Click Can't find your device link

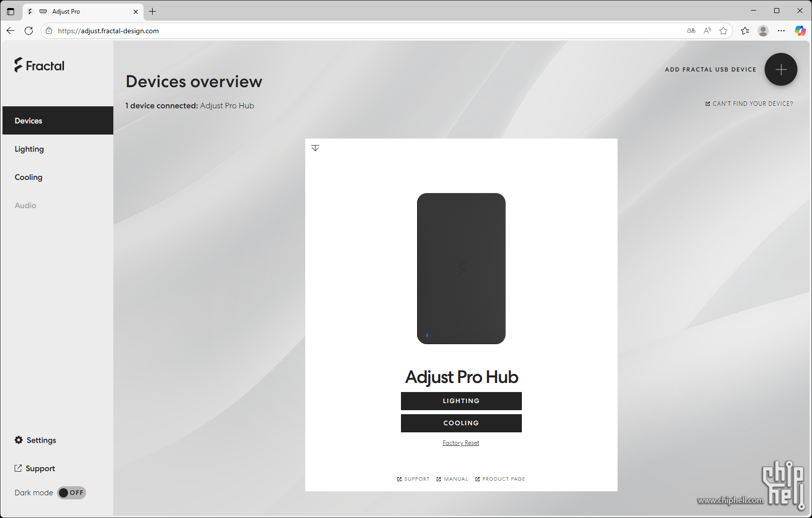pyautogui.click(x=749, y=104)
